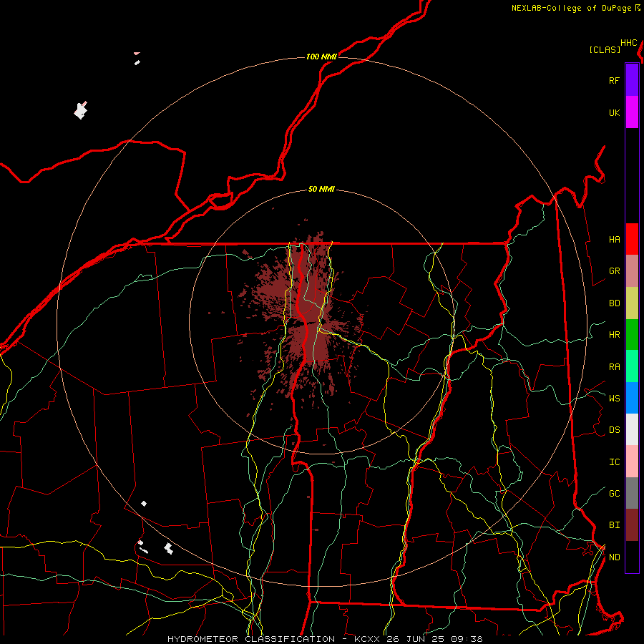Image resolution: width=644 pixels, height=644 pixels.
Task: Click the 09:38 time stamp
Action: [466, 639]
